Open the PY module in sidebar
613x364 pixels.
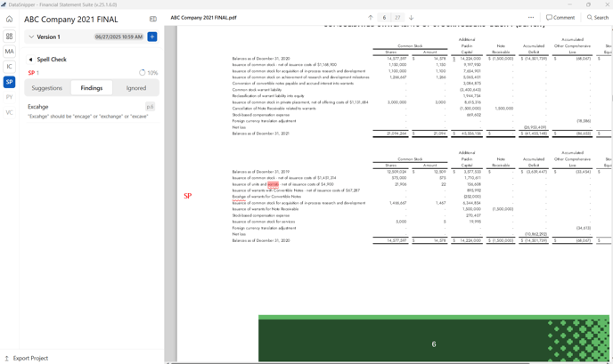pyautogui.click(x=10, y=97)
